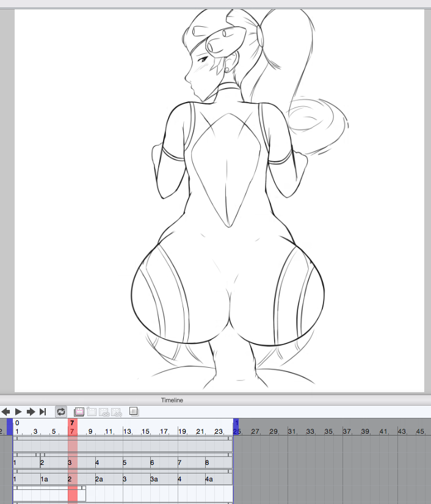Click the dimmed new cel sparkle icon
Screen dimensions: 431x504
pyautogui.click(x=92, y=411)
